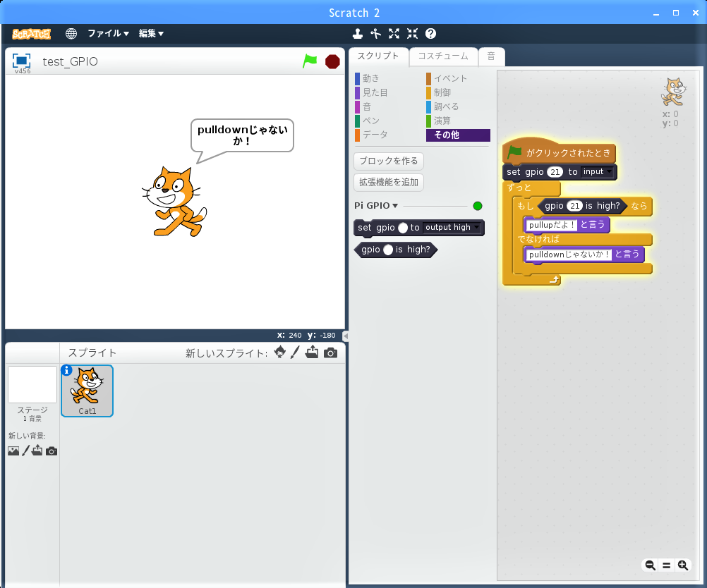This screenshot has height=588, width=707.
Task: Paint a new backdrop
Action: pos(25,451)
